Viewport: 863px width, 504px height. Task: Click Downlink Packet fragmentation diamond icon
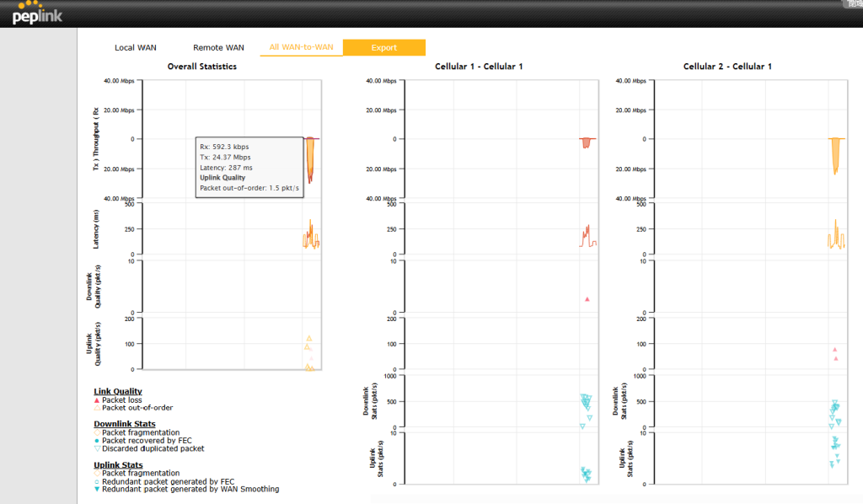click(97, 432)
